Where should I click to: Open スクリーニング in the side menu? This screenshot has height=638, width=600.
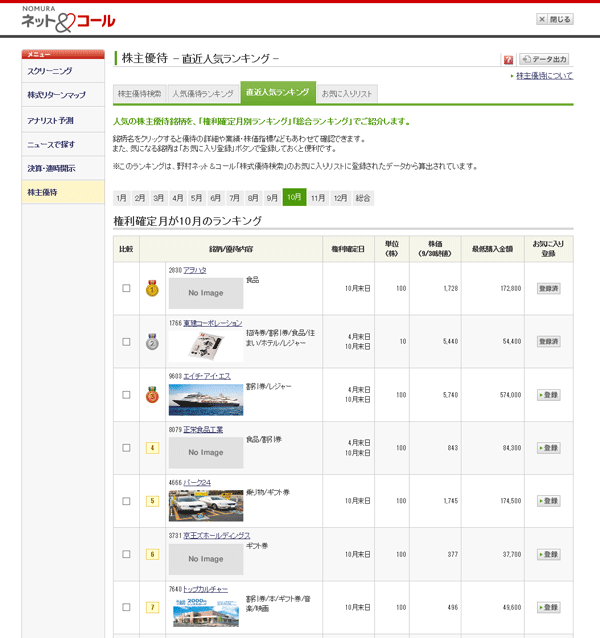coord(63,71)
